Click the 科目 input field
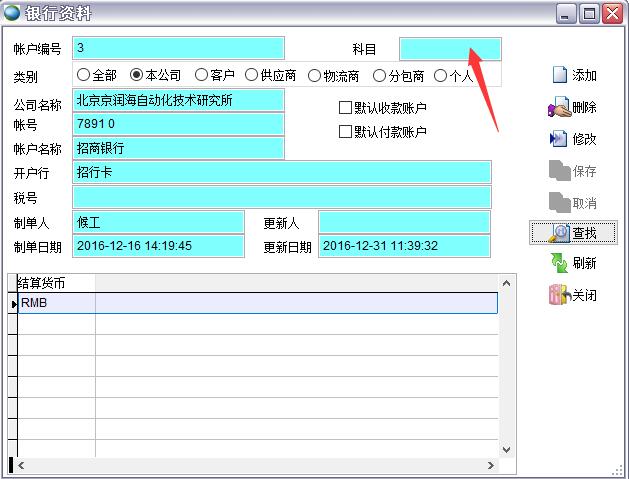629x479 pixels. (449, 49)
